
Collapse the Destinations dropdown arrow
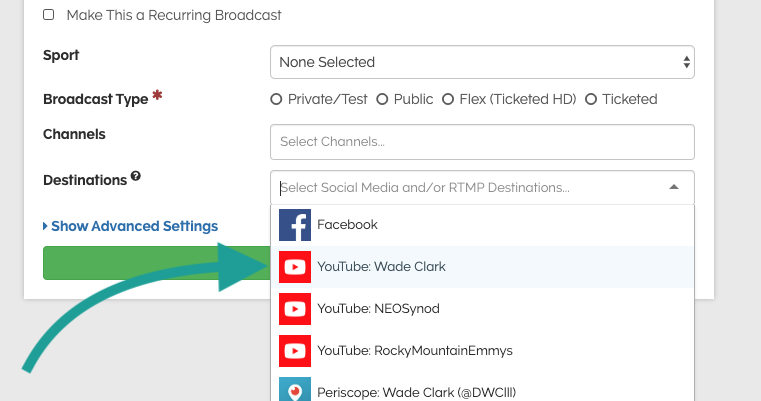tap(674, 187)
